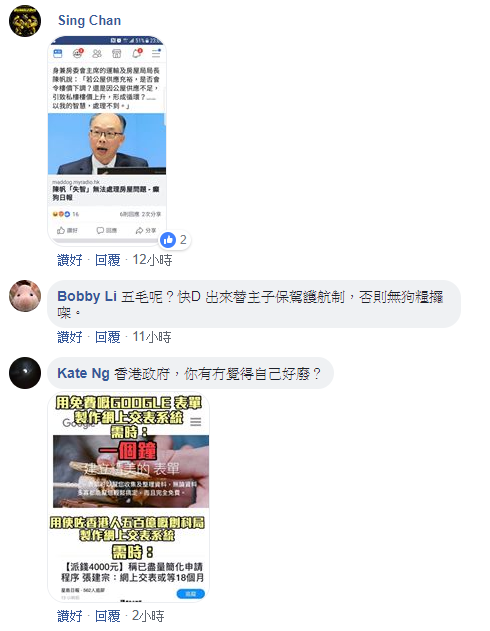Open Sing Chan's profile avatar
490x631 pixels.
[x=25, y=21]
